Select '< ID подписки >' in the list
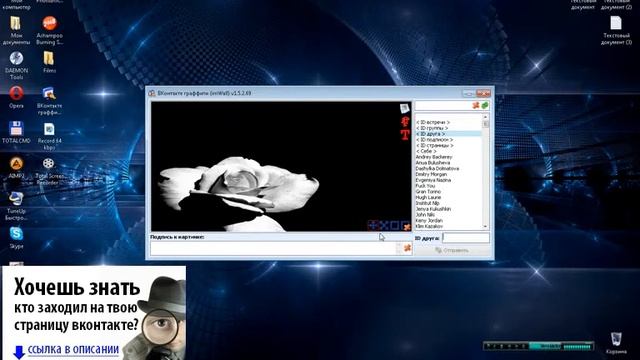Screen dimensions: 640x360 pos(434,140)
